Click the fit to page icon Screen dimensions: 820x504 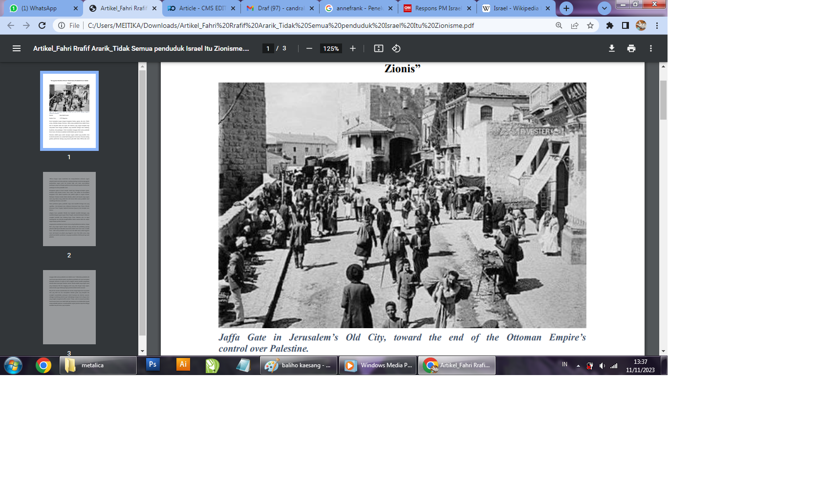coord(379,48)
